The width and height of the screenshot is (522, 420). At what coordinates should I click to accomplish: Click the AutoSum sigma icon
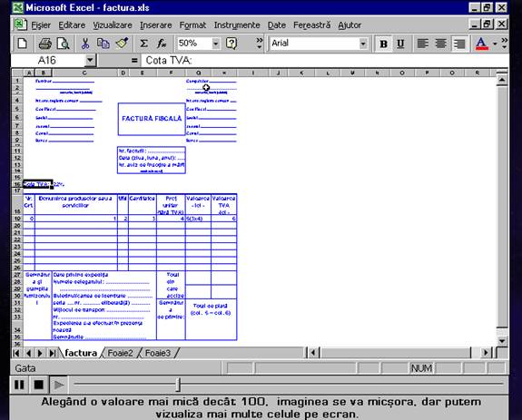tap(143, 44)
